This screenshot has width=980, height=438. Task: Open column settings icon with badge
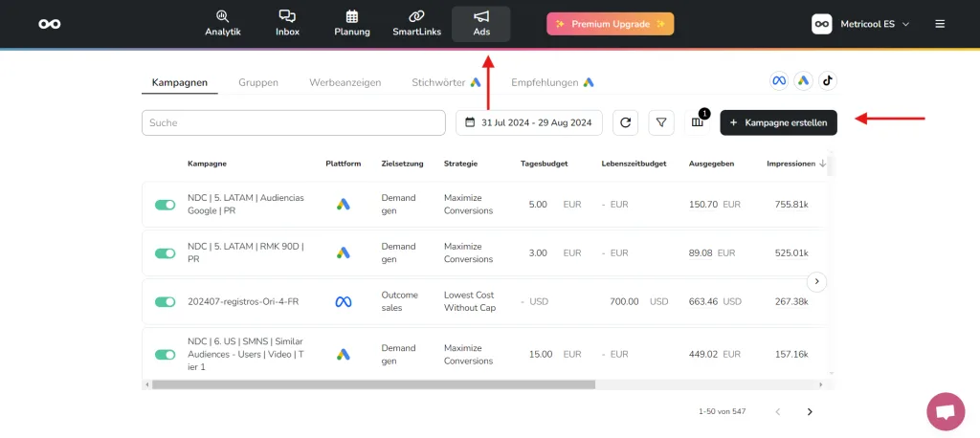[698, 121]
